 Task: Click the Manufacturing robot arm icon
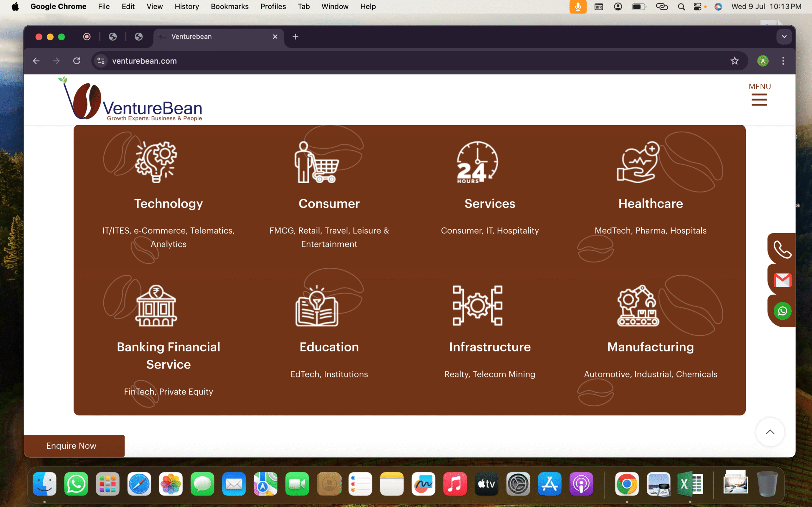[638, 305]
